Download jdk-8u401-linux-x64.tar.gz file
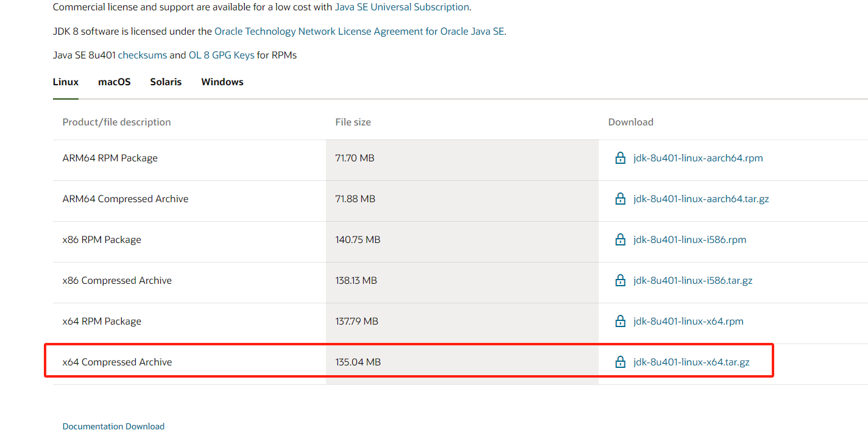The image size is (868, 444). [x=691, y=362]
